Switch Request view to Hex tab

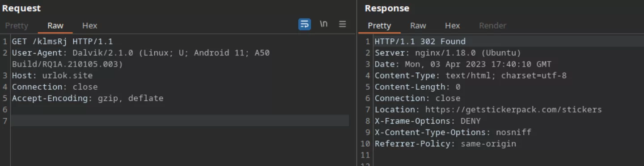pyautogui.click(x=89, y=25)
